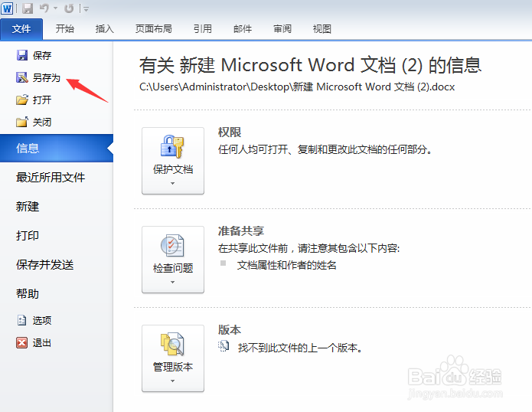Expand the 检查问题 dropdown arrow
The width and height of the screenshot is (532, 412).
[173, 282]
